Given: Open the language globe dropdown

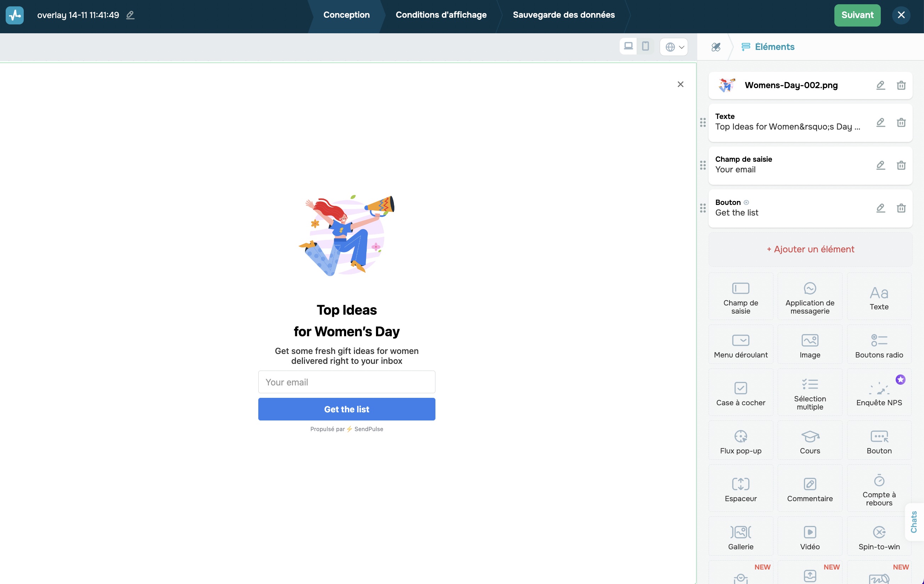Looking at the screenshot, I should [674, 47].
